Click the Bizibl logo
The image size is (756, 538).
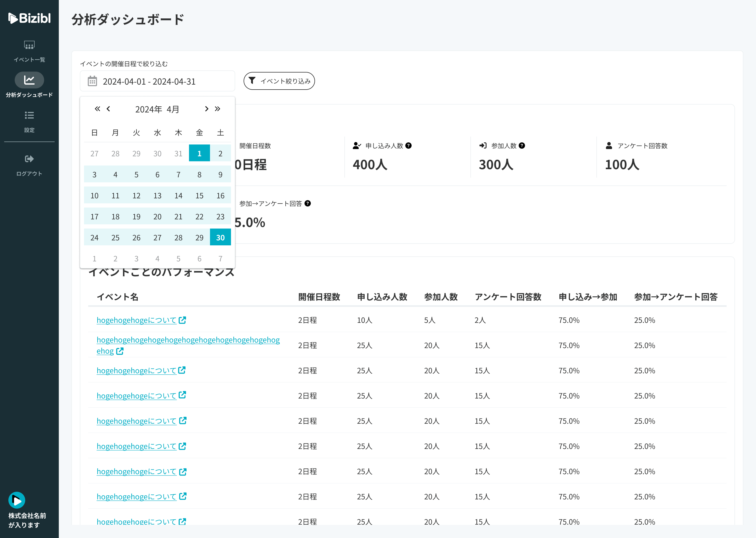coord(29,18)
